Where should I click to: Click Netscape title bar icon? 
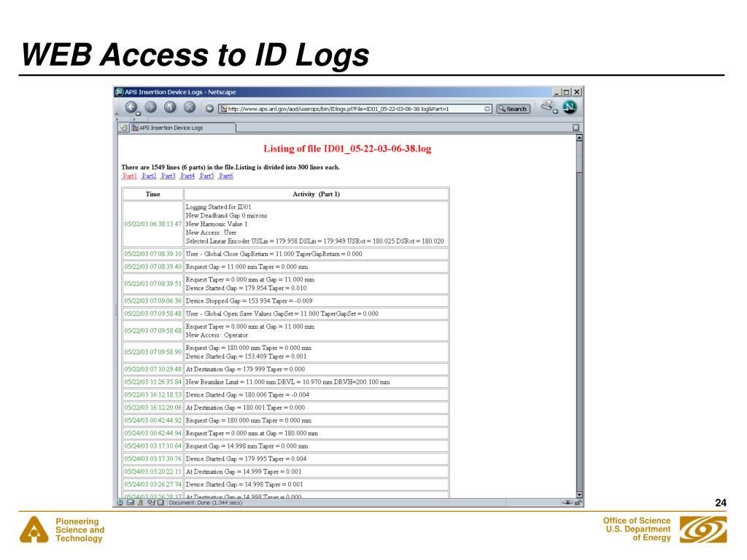120,92
